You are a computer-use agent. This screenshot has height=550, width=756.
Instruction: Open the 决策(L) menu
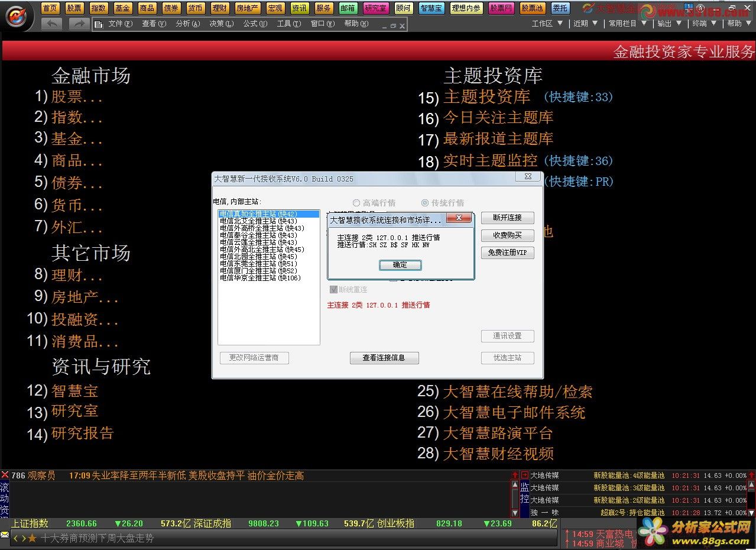(x=221, y=24)
